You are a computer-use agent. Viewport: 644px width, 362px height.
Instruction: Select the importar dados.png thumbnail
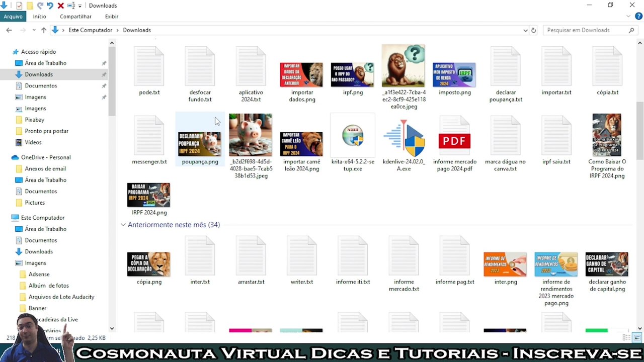pos(301,75)
